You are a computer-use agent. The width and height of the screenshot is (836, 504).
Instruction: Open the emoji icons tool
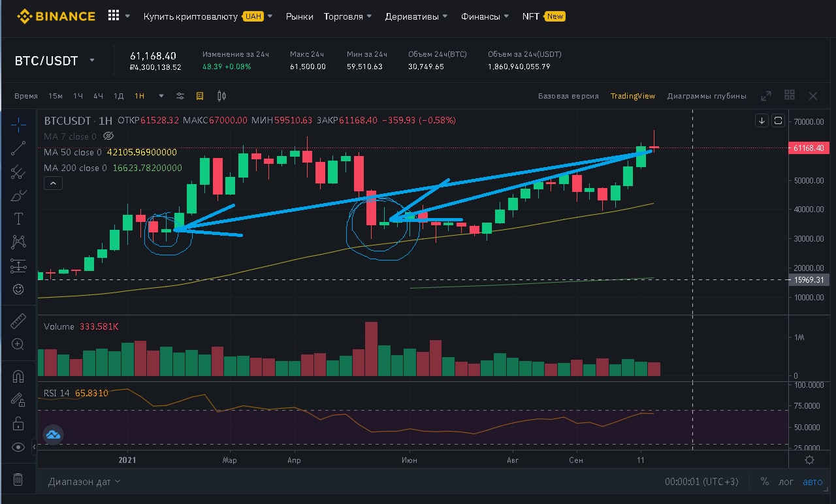[x=18, y=289]
